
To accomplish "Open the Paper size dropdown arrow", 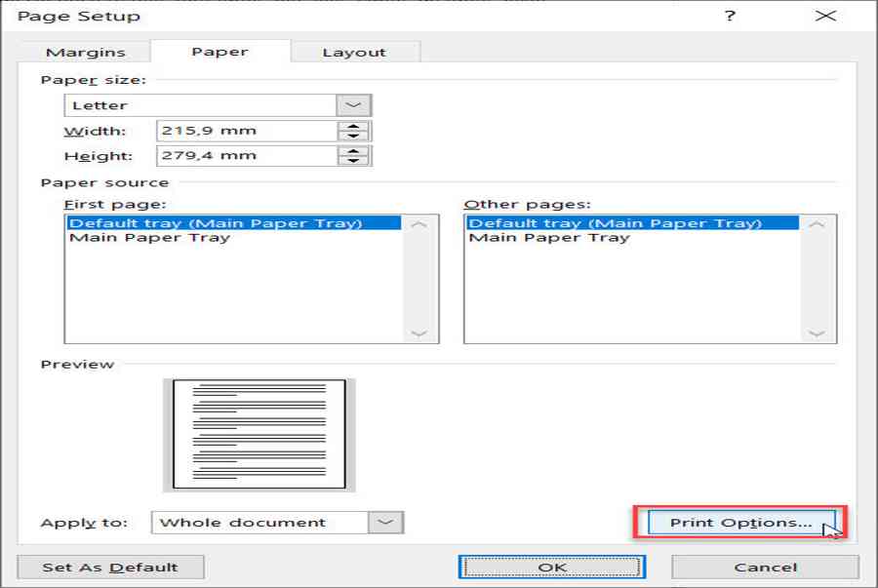I will (x=353, y=105).
